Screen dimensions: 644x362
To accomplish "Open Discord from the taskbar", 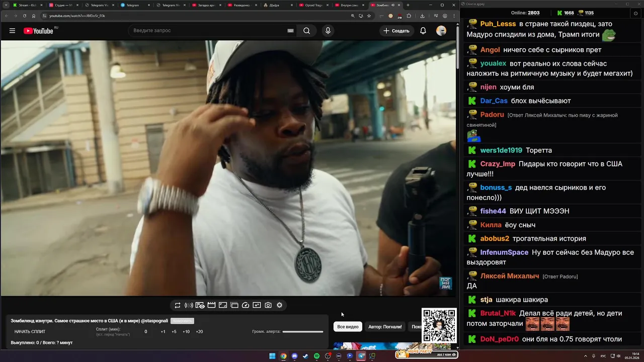I will click(294, 356).
